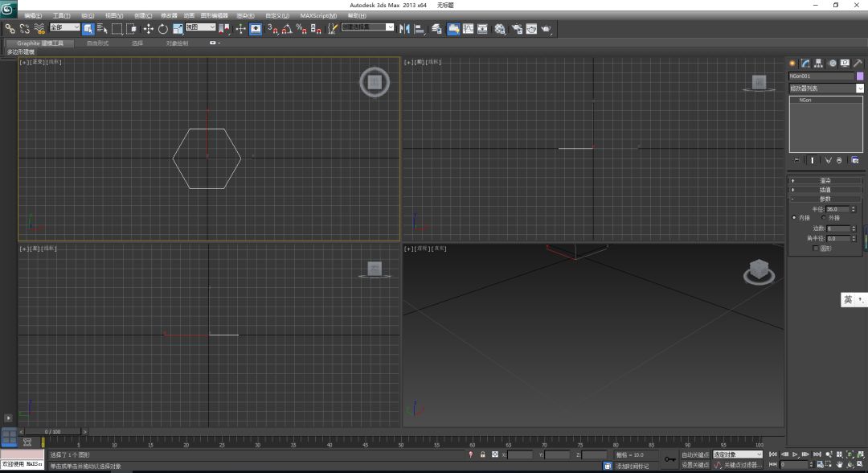The image size is (868, 473).
Task: Click the Mirror tool icon
Action: tap(405, 29)
